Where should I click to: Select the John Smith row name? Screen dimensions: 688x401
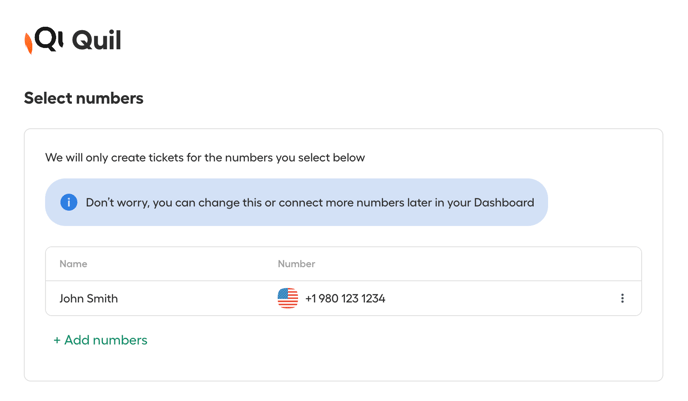point(89,298)
